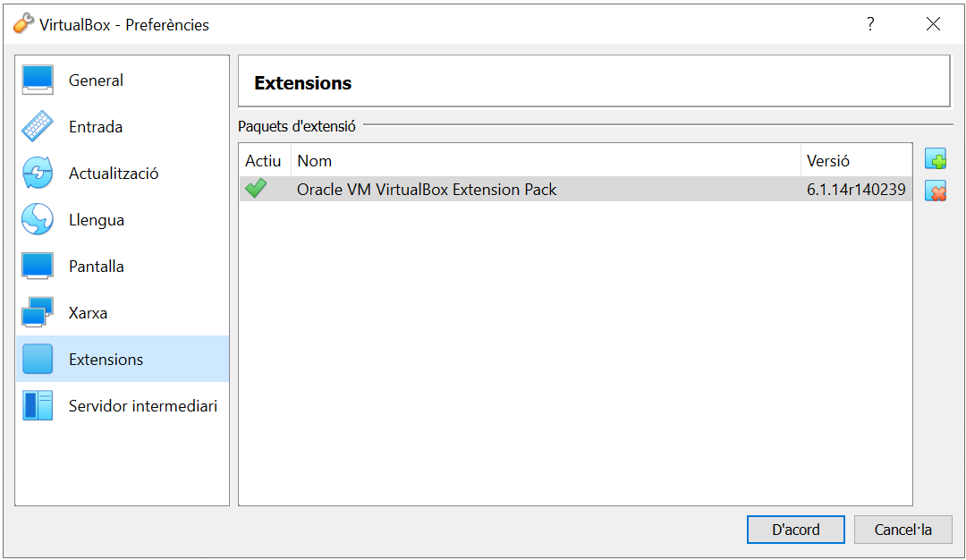
Task: Confirm preferences with the D'acord button
Action: coord(795,530)
